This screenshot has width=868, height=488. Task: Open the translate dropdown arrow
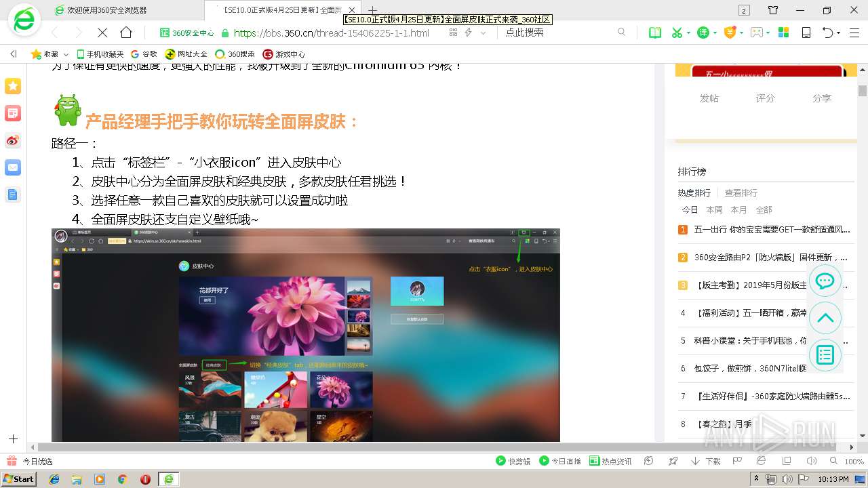tap(715, 33)
